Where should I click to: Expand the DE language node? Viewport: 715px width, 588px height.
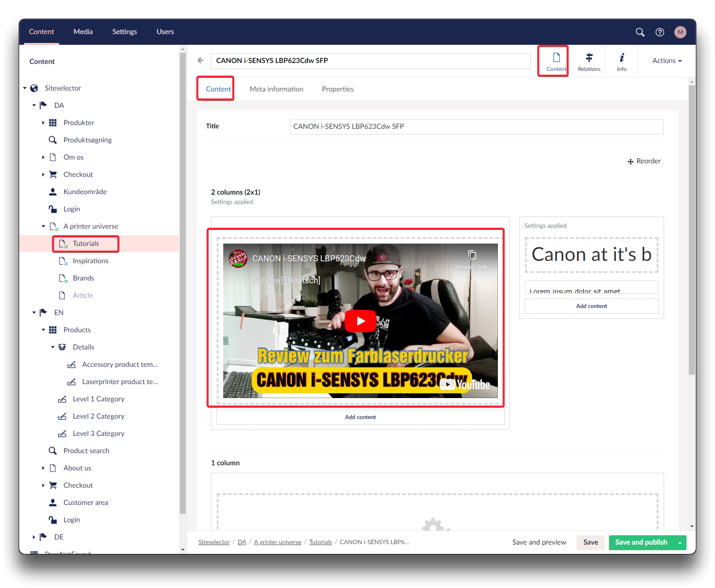[34, 537]
